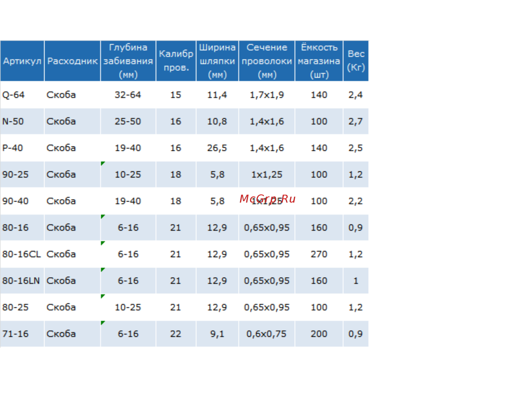Click 0,65x0,95 section in row 80-16LN
532x397 pixels.
(267, 281)
